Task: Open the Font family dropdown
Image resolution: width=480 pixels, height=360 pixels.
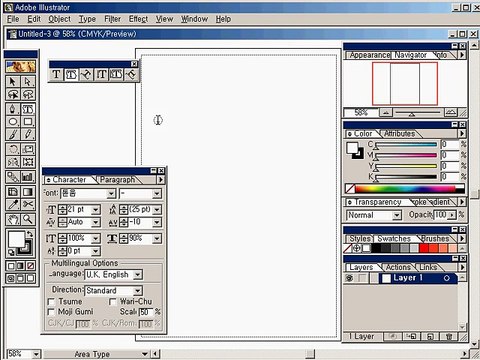Action: (111, 194)
